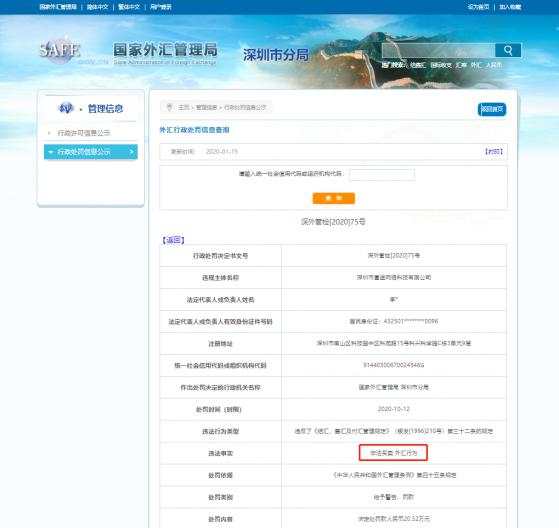This screenshot has height=528, width=559.
Task: Click the 【返回】 link above the table
Action: point(173,240)
